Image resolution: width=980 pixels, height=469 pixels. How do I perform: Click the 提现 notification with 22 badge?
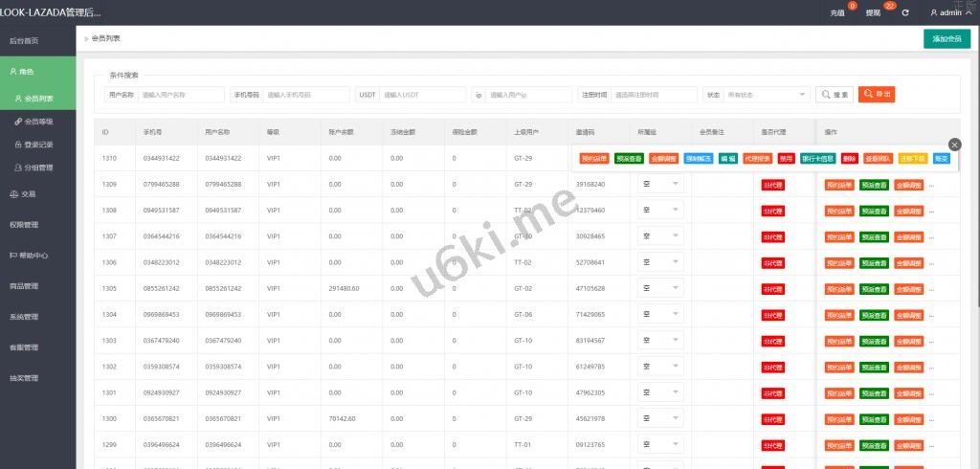(874, 12)
